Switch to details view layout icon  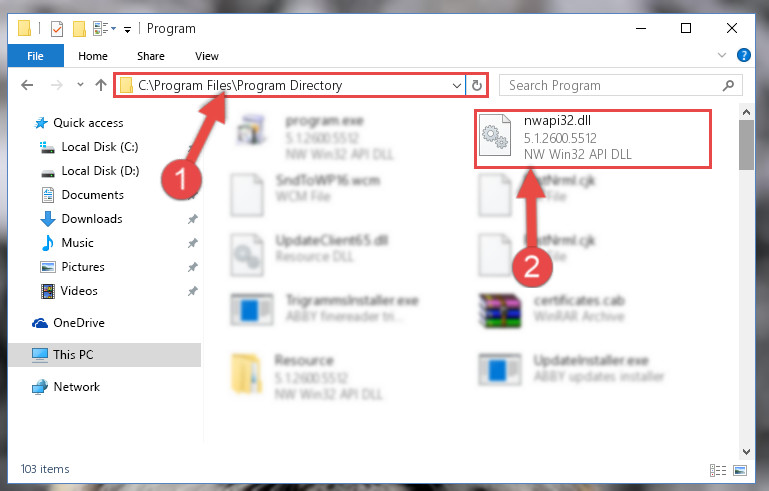(718, 470)
